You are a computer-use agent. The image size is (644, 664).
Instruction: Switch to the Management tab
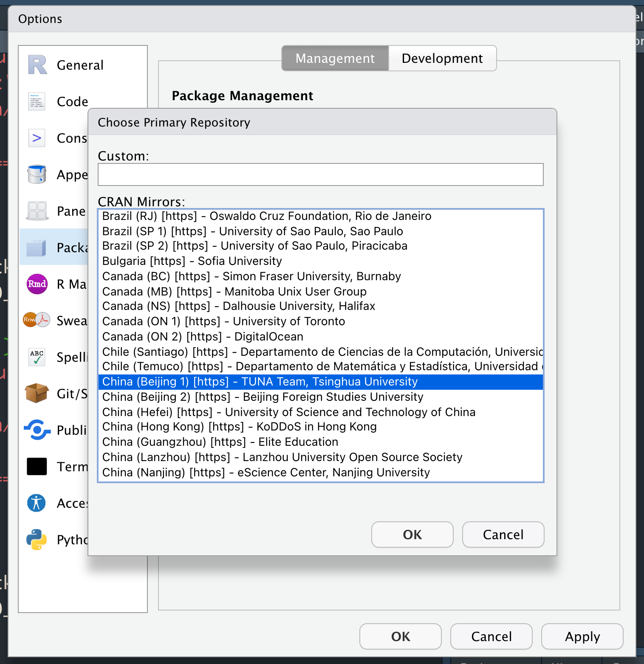(x=335, y=58)
